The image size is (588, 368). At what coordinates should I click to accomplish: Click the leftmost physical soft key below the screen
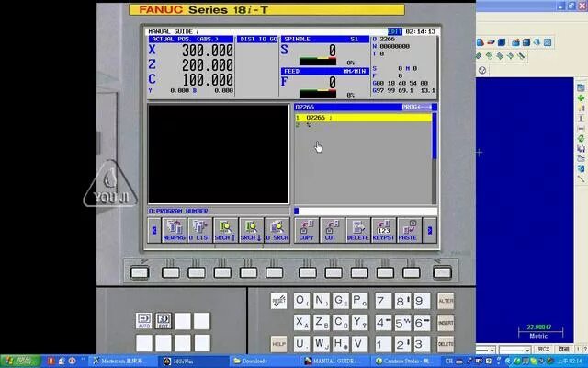[x=140, y=272]
